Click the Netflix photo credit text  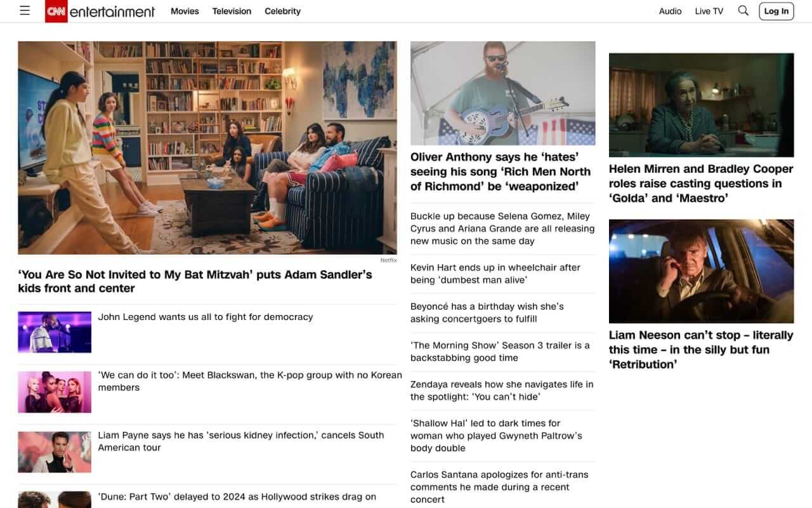click(389, 260)
